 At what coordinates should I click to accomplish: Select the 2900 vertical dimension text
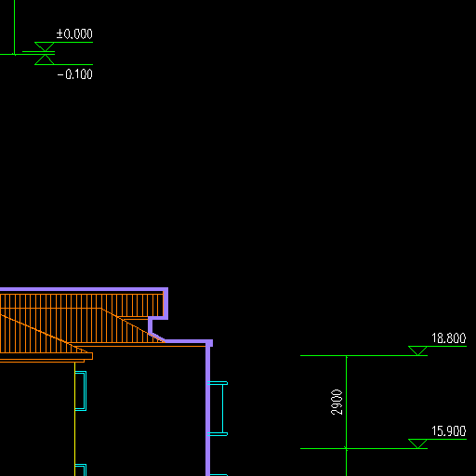(337, 403)
